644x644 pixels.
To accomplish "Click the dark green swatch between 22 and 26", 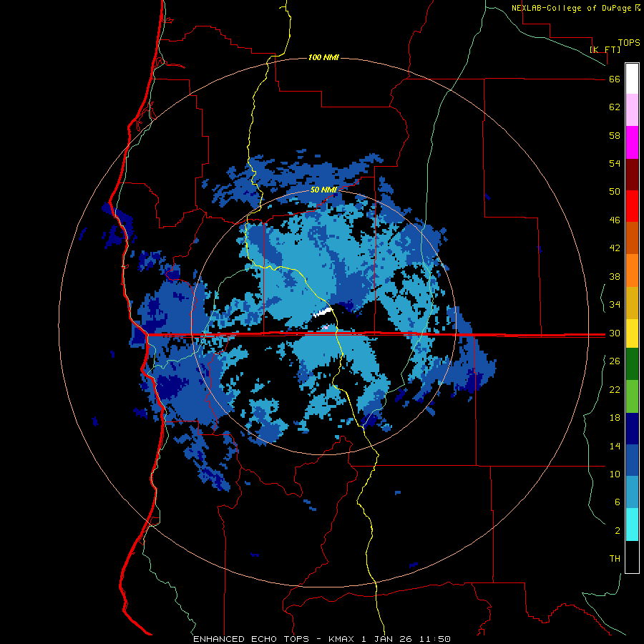I will [632, 364].
